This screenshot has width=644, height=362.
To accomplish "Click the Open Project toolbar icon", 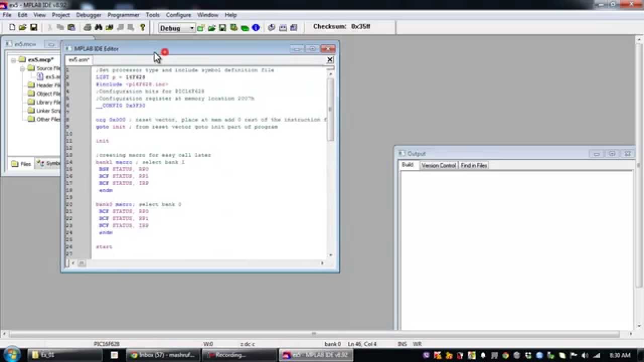I will [212, 28].
